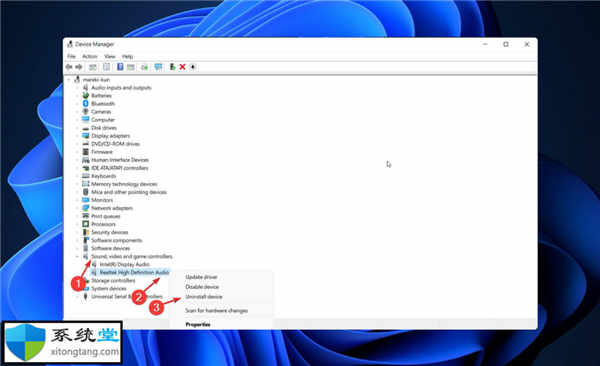Click the Forward arrow toolbar icon

[x=79, y=67]
